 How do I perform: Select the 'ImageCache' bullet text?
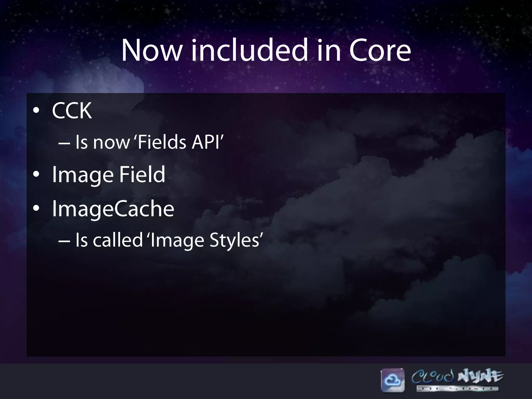(113, 208)
